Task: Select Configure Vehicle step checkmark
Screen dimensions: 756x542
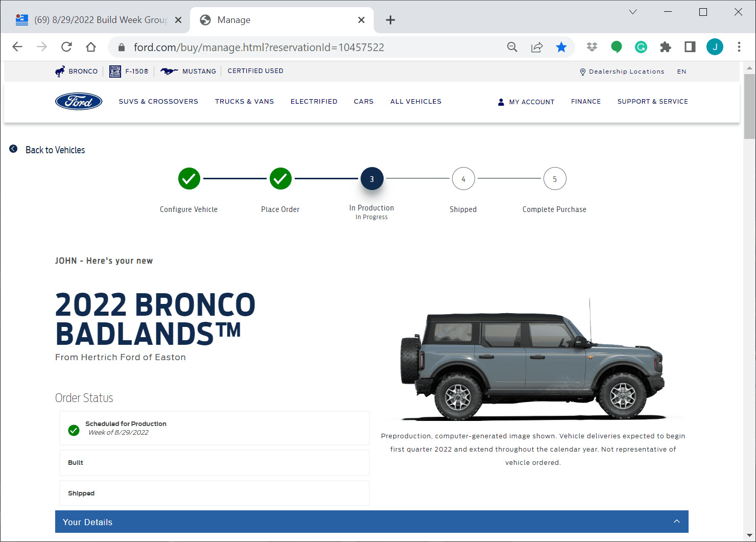Action: point(189,178)
